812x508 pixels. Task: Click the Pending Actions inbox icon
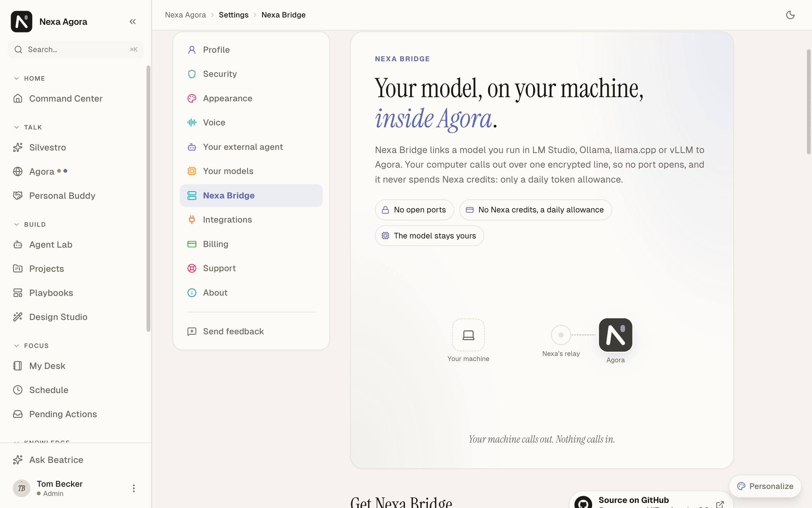(18, 414)
